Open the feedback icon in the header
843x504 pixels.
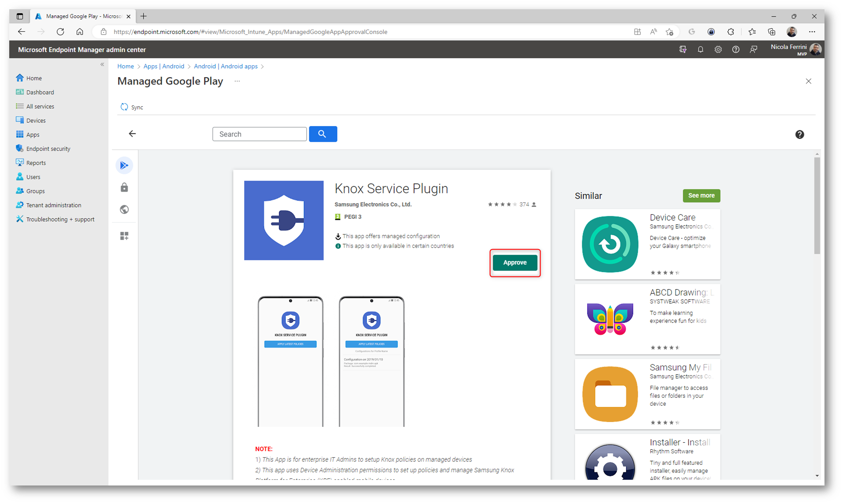point(754,49)
